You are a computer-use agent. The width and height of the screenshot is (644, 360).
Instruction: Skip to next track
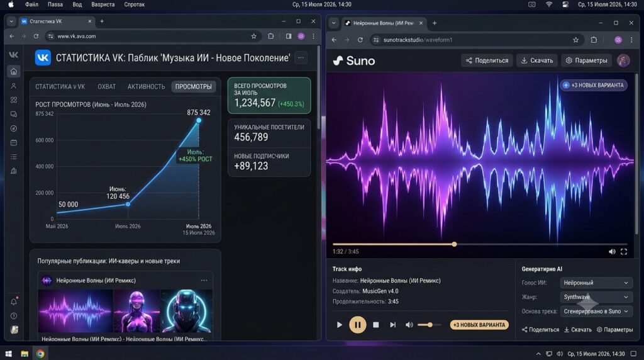click(x=392, y=325)
